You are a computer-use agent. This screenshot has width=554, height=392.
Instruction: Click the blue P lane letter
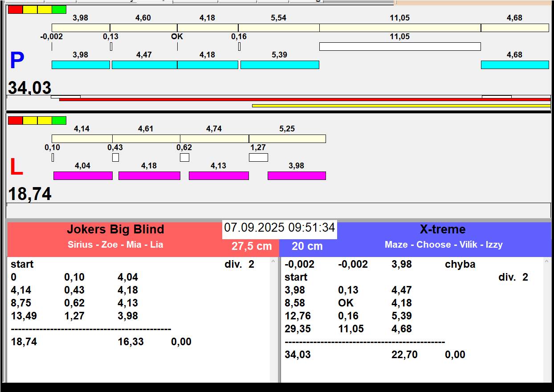17,61
